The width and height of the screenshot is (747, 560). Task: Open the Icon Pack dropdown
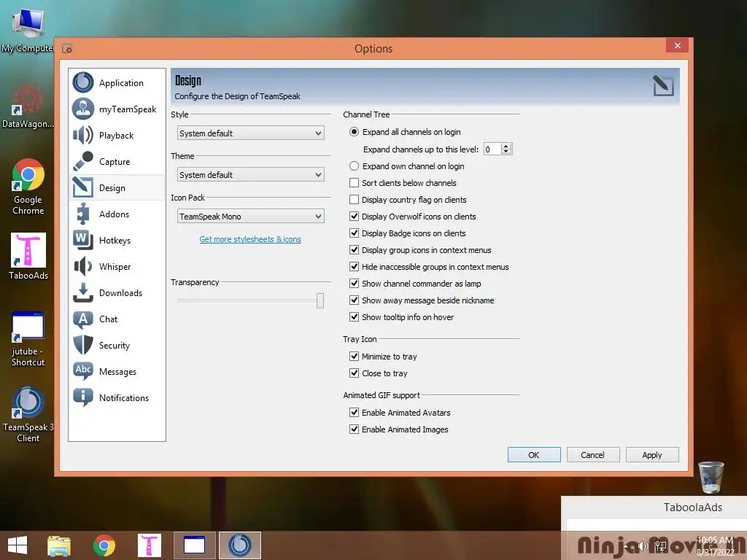251,216
